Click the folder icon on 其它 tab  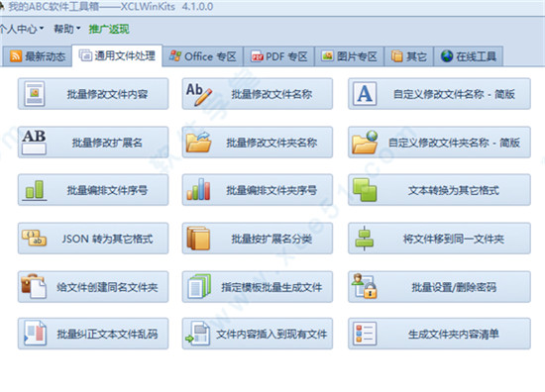pyautogui.click(x=397, y=55)
